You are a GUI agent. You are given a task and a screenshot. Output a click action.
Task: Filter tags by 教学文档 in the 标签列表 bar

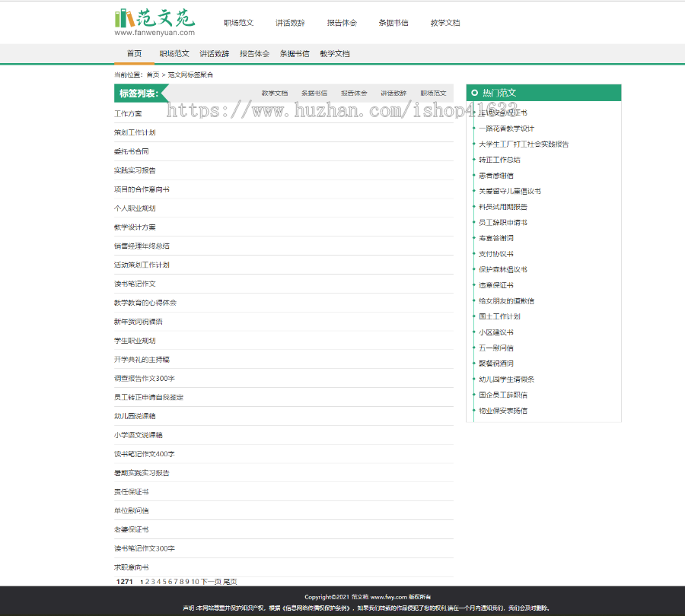pos(274,93)
